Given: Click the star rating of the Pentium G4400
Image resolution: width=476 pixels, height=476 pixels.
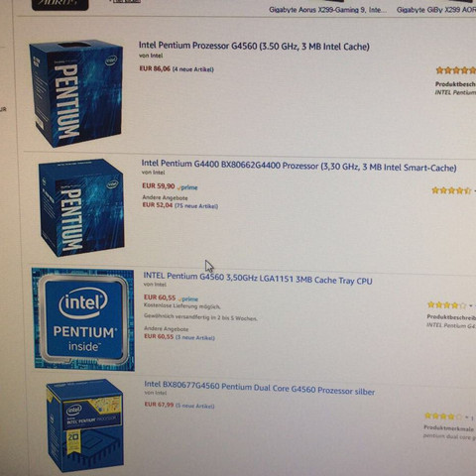Looking at the screenshot, I should [x=451, y=190].
